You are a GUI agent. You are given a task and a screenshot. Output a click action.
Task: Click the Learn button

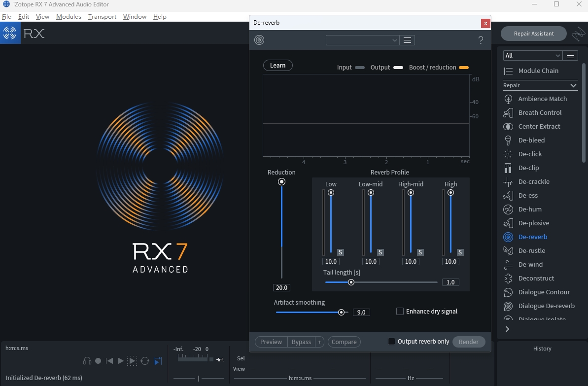(x=278, y=65)
